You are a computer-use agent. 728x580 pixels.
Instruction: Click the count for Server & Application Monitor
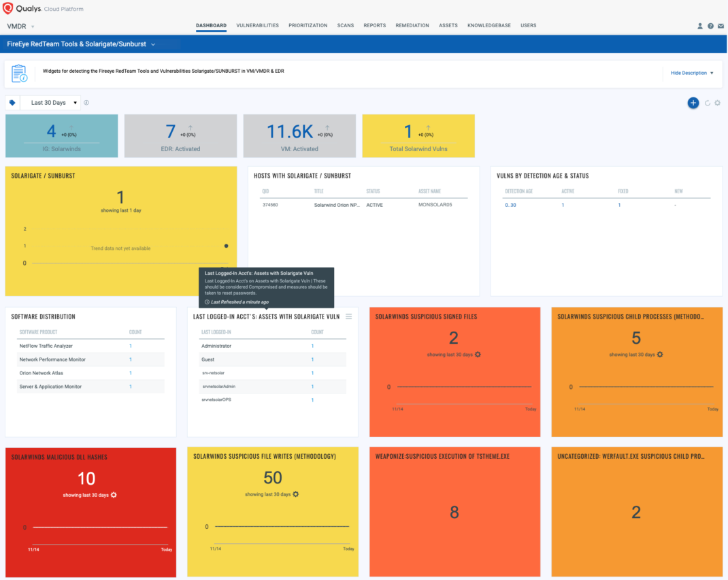tap(131, 387)
